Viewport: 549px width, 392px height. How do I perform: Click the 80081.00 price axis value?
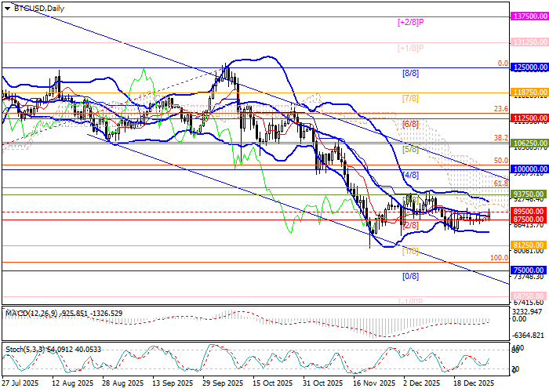[529, 251]
